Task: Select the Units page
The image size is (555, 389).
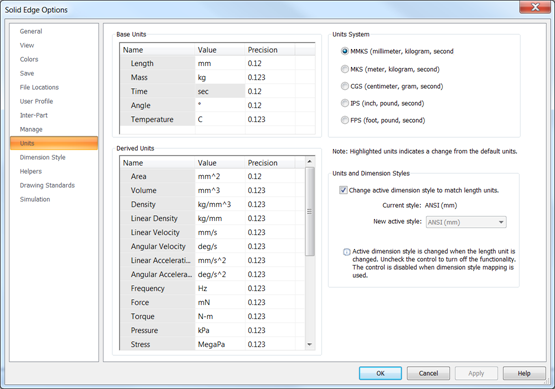Action: [54, 143]
